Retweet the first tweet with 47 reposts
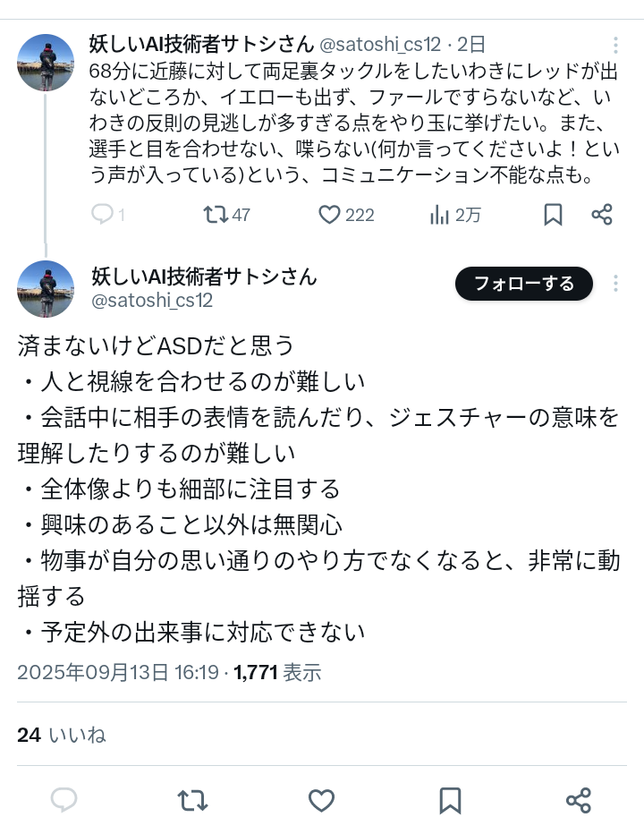 point(216,215)
